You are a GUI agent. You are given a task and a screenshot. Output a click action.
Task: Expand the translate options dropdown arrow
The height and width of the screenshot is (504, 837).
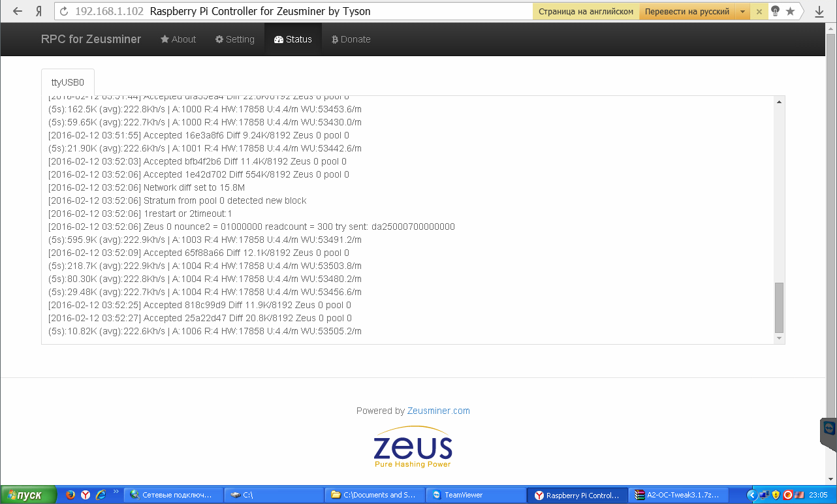(x=742, y=12)
